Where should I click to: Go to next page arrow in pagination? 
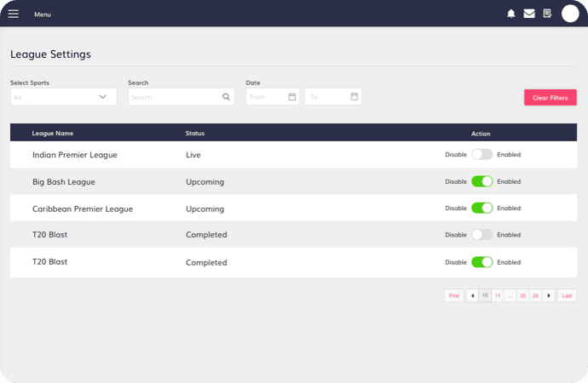[549, 295]
